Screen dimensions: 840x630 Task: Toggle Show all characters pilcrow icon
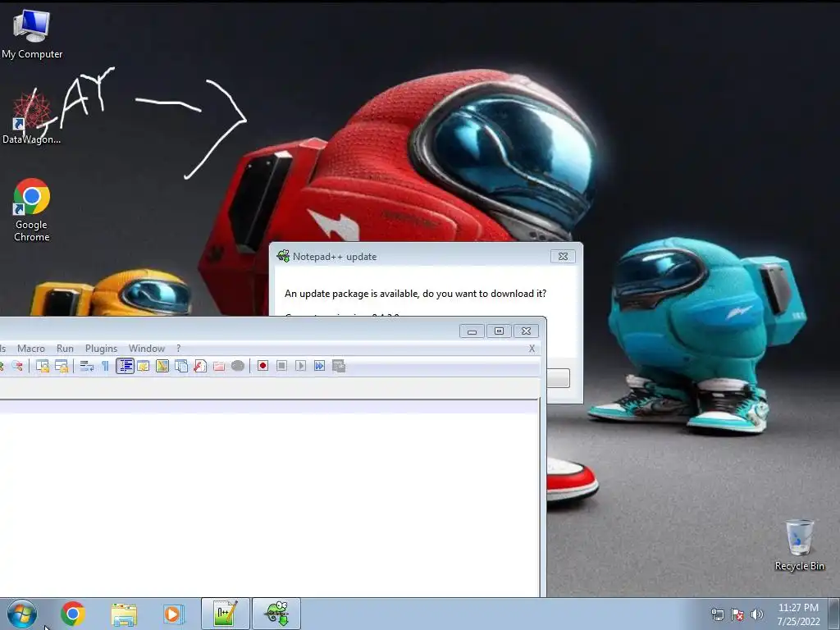pos(105,366)
